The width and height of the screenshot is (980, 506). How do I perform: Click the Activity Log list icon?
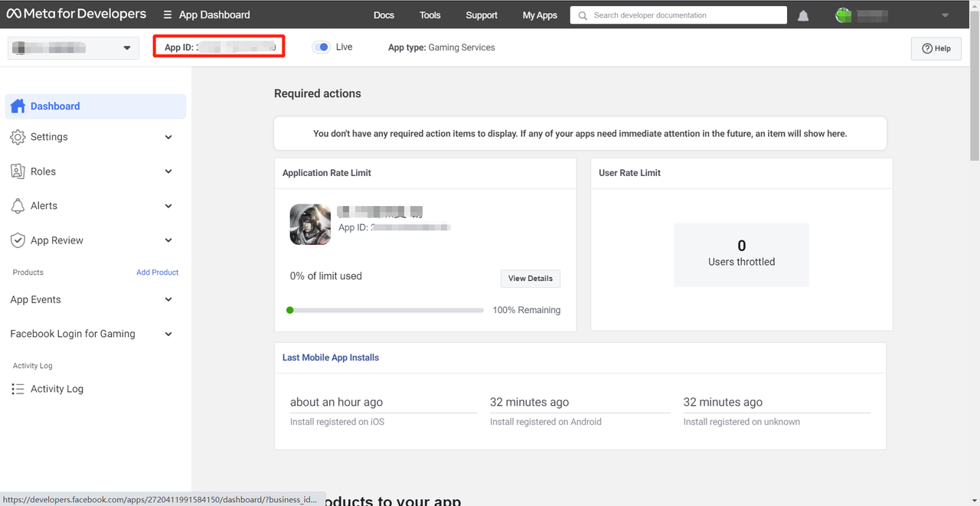click(18, 389)
